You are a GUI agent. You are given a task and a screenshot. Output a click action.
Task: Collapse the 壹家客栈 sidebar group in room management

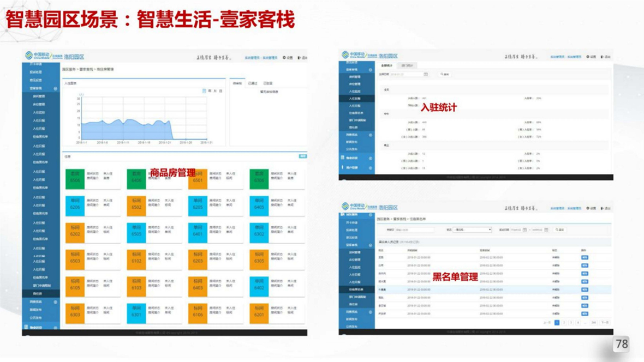pos(55,88)
